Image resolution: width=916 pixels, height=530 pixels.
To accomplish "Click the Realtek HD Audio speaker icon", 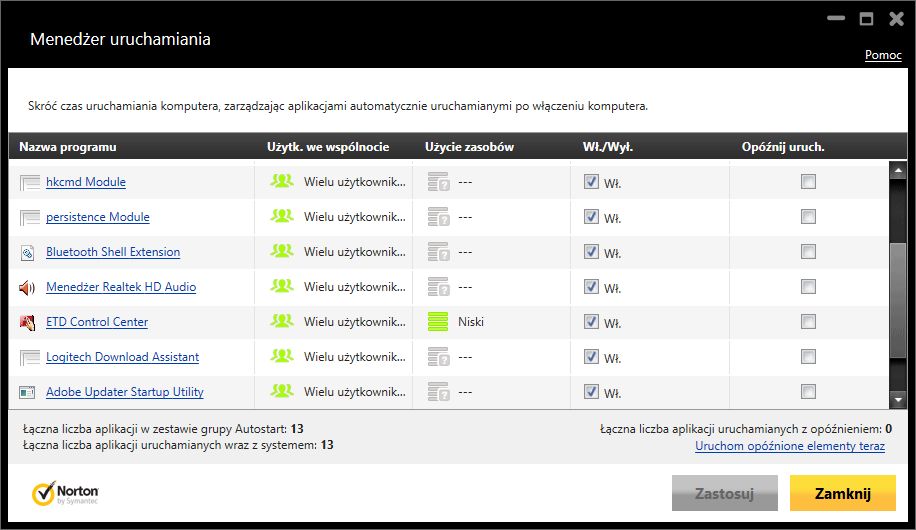I will pyautogui.click(x=27, y=288).
